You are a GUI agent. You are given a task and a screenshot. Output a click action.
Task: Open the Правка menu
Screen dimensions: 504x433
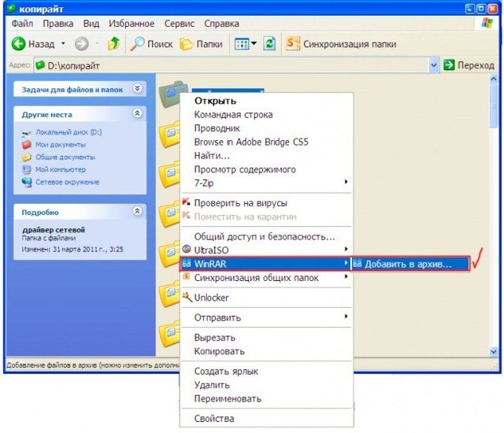tap(57, 24)
